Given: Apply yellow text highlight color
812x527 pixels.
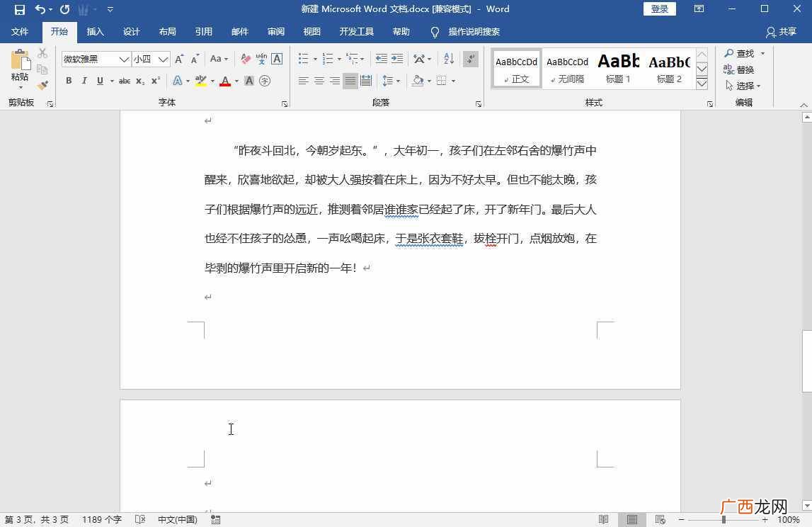Looking at the screenshot, I should 201,81.
